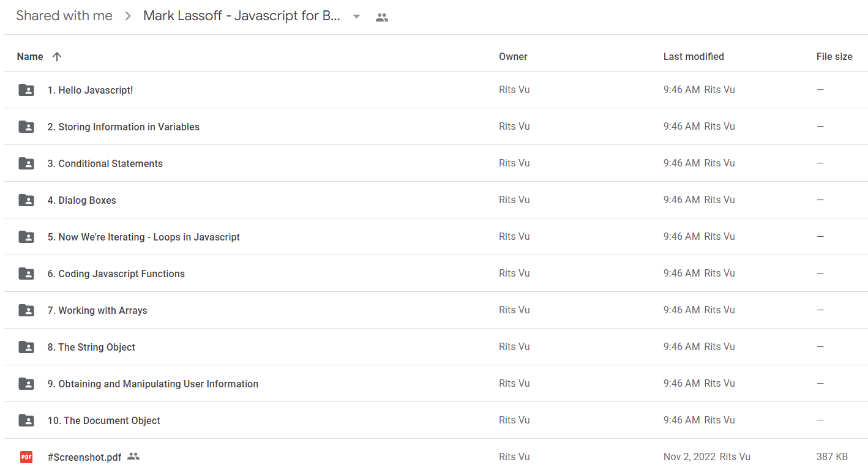The height and width of the screenshot is (473, 868).
Task: Click the 9:46 AM modified time for Storing Information in Variables
Action: [681, 126]
